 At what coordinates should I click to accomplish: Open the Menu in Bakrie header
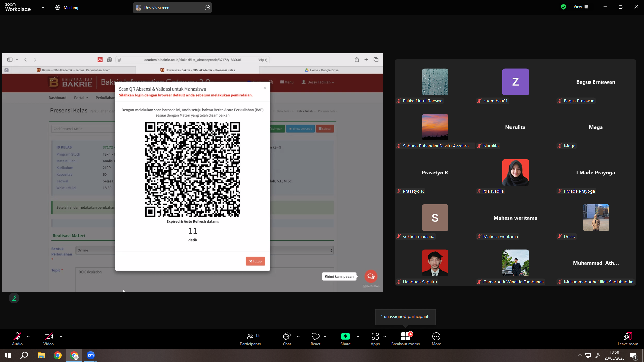(x=287, y=82)
